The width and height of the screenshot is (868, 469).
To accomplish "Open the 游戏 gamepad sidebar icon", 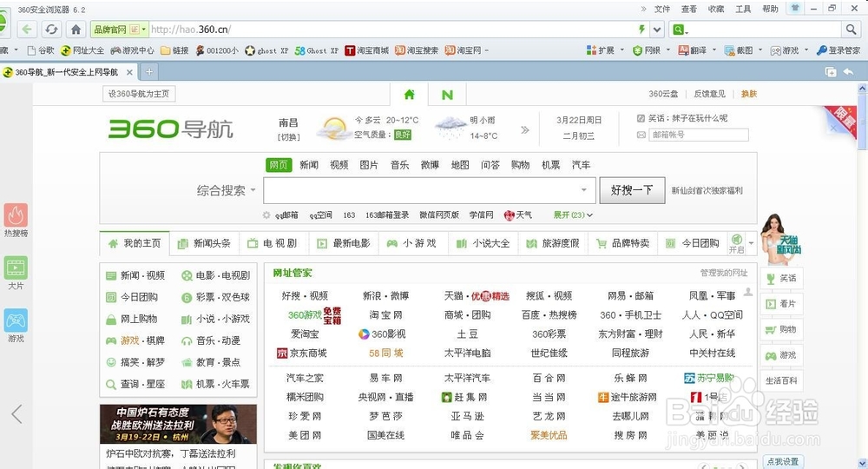I will pos(16,320).
